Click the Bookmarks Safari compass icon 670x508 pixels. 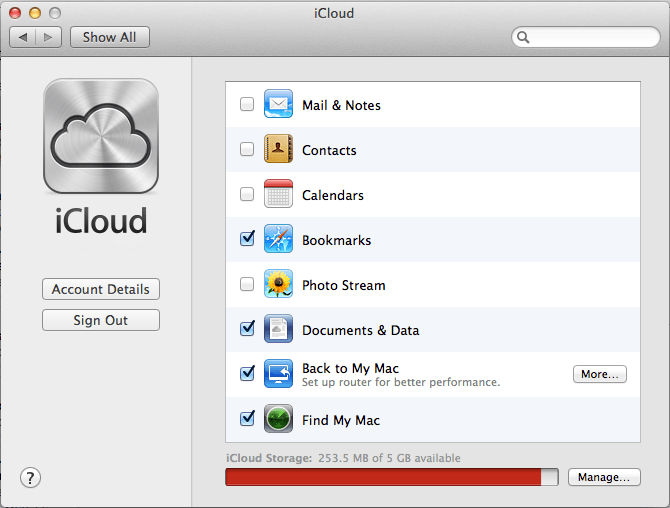278,238
